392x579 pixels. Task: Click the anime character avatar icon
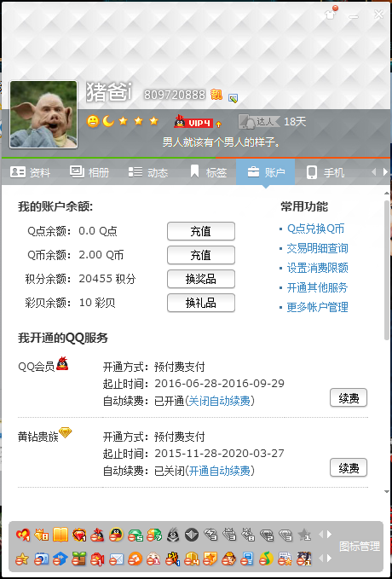pyautogui.click(x=304, y=559)
